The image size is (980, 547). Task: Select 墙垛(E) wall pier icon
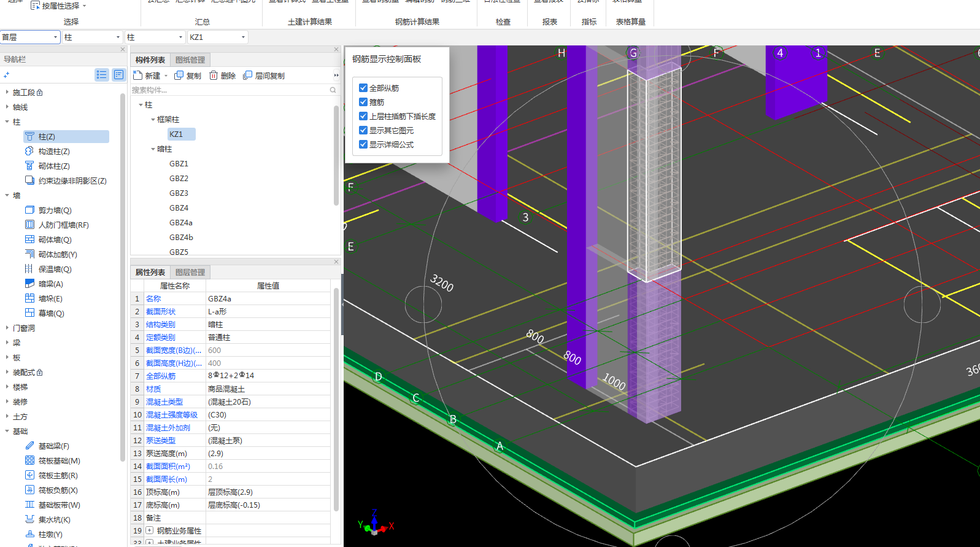[29, 298]
